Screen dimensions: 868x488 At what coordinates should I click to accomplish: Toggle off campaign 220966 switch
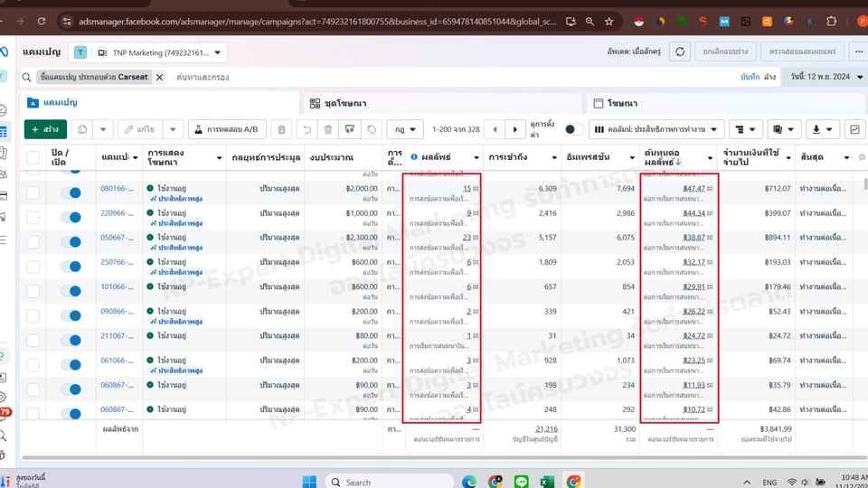71,218
